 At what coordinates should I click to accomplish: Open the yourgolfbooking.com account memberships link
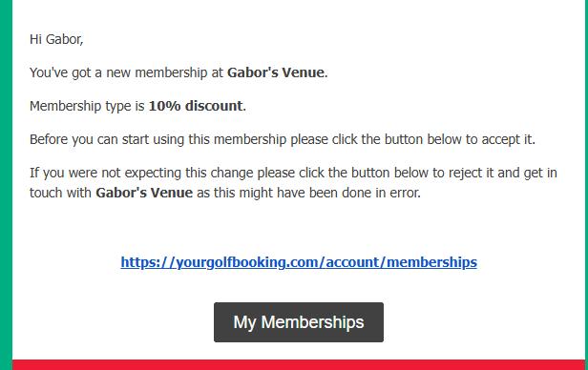299,262
